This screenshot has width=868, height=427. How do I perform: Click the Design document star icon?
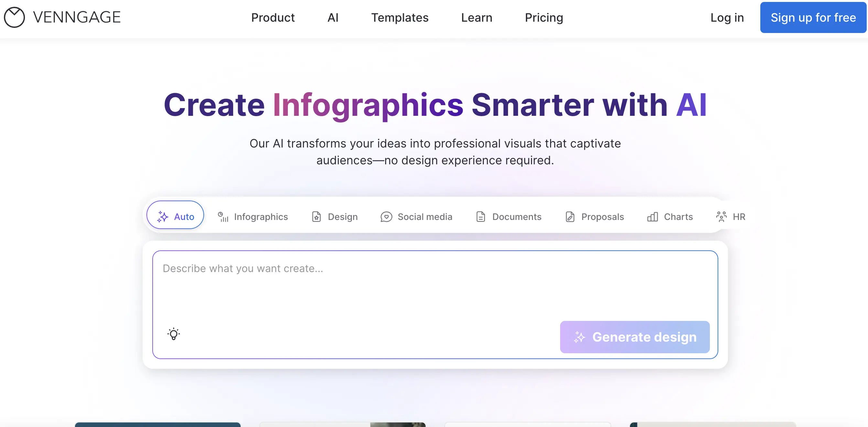[316, 217]
